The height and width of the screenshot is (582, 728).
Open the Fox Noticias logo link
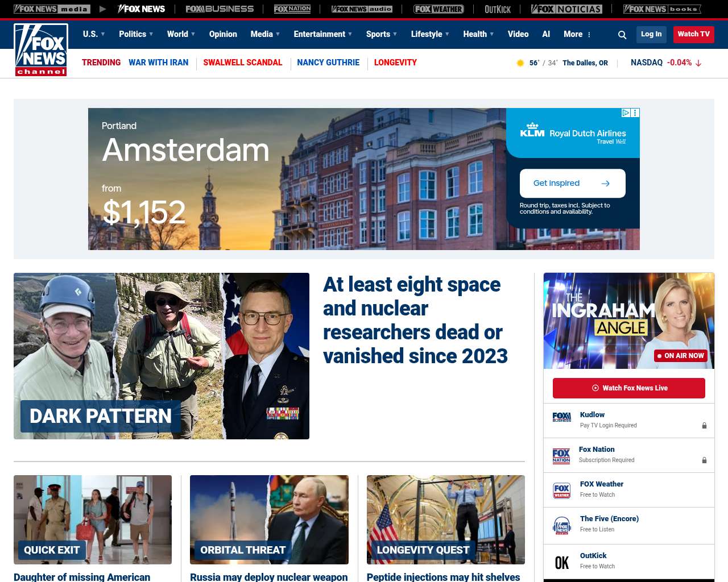point(566,9)
